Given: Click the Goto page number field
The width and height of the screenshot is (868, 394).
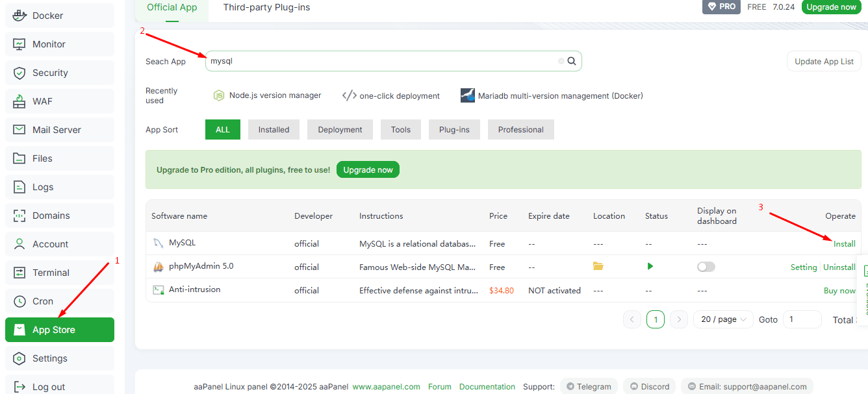Looking at the screenshot, I should 802,319.
